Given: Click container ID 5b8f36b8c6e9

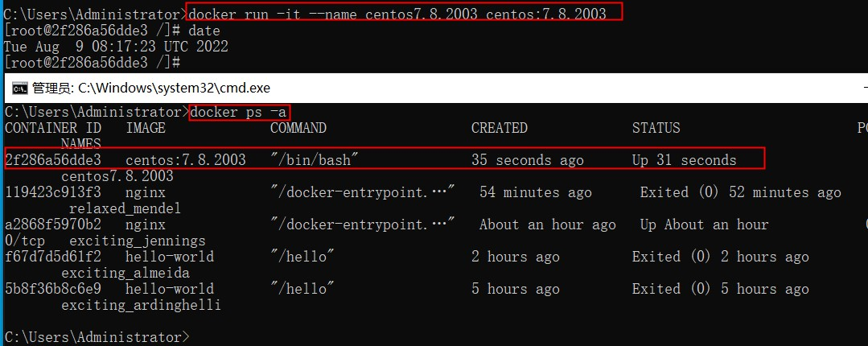Looking at the screenshot, I should click(x=53, y=289).
